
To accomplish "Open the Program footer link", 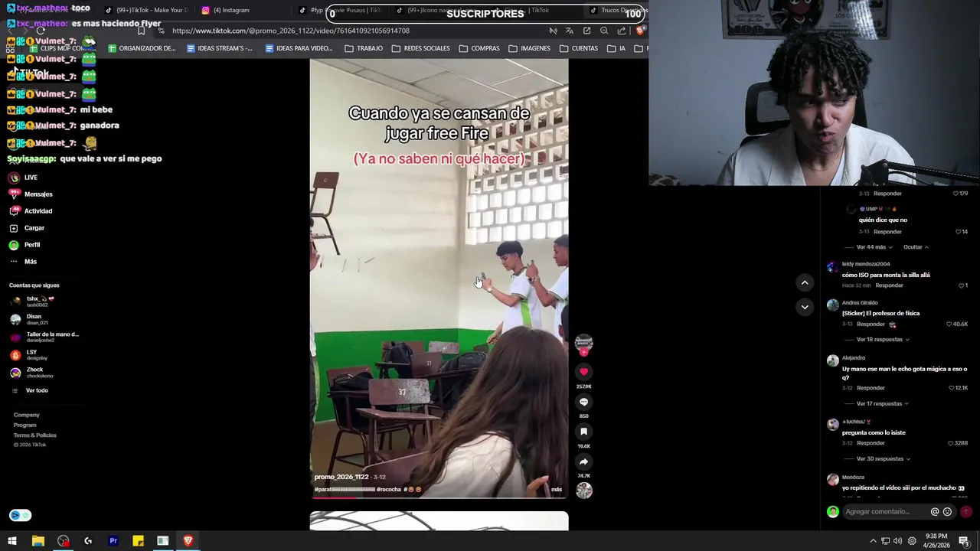I will (x=24, y=425).
